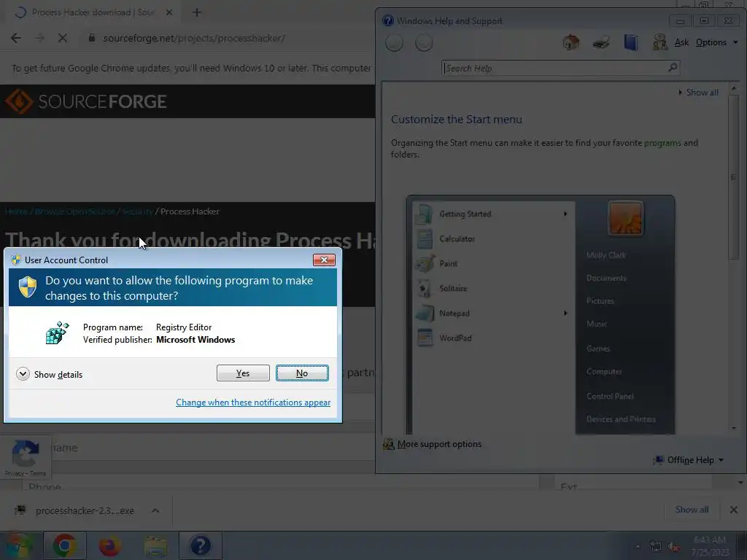Click the Back arrow in Help and Support
The image size is (747, 560).
394,43
